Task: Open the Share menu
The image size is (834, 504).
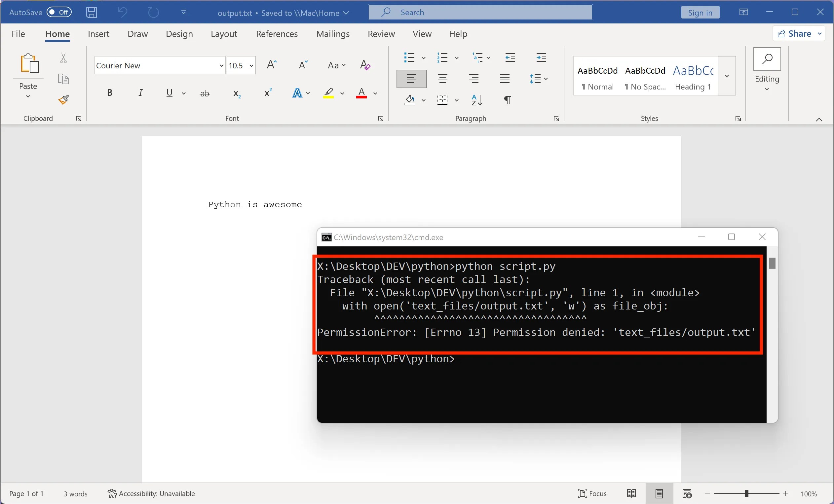Action: [x=798, y=33]
